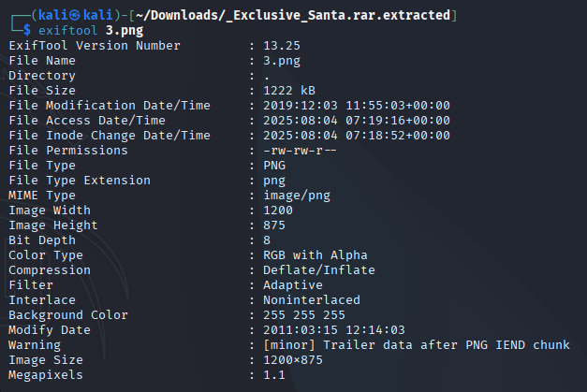
Task: Click the File Size value 1222 kB
Action: tap(289, 91)
